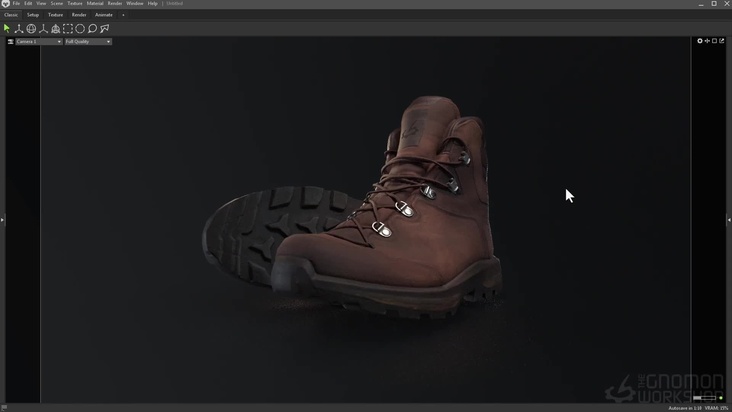The height and width of the screenshot is (412, 732).
Task: Select the green arrow Select tool
Action: pyautogui.click(x=7, y=28)
